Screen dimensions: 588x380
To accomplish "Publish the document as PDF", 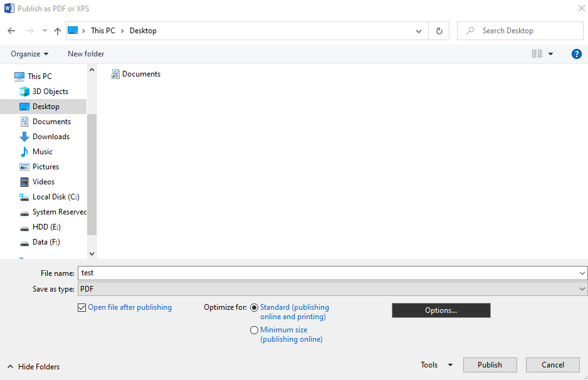I will [x=490, y=364].
